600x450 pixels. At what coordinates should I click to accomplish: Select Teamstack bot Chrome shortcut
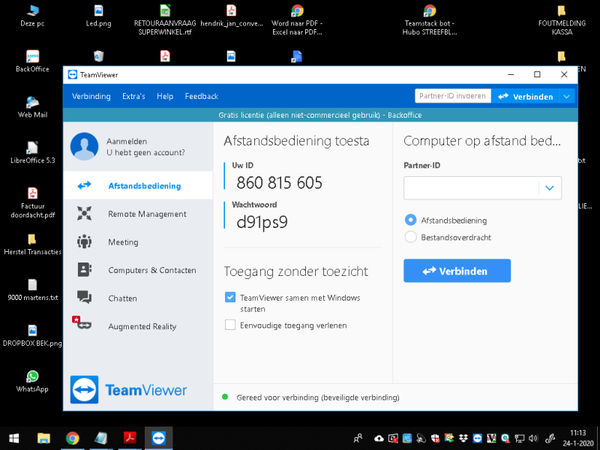point(429,20)
